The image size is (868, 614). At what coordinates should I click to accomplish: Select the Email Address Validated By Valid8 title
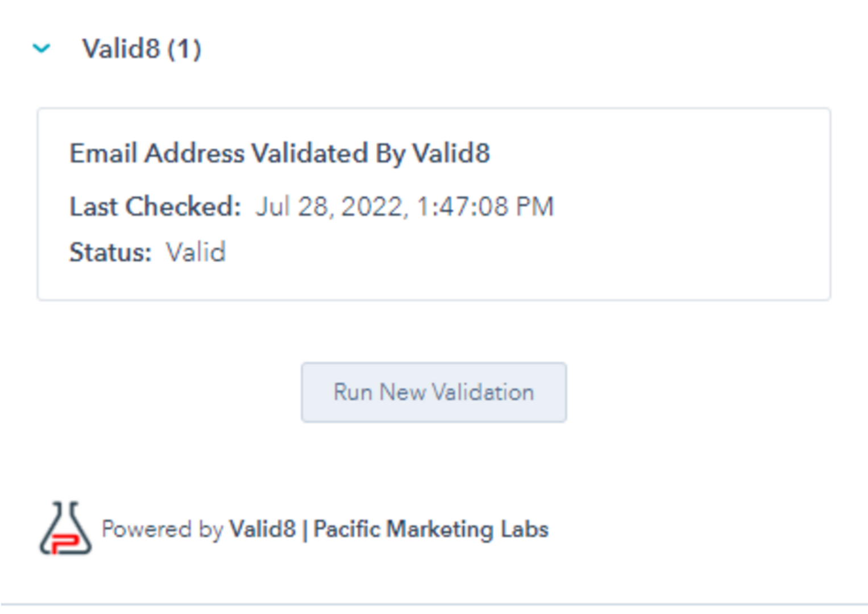[279, 153]
